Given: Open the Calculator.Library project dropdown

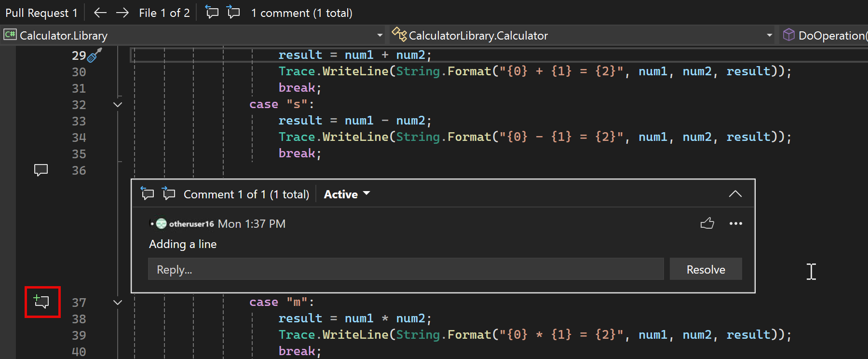Looking at the screenshot, I should 380,35.
